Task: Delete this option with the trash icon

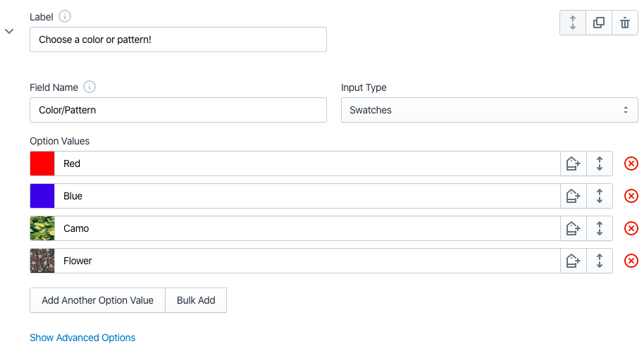Action: coord(625,23)
